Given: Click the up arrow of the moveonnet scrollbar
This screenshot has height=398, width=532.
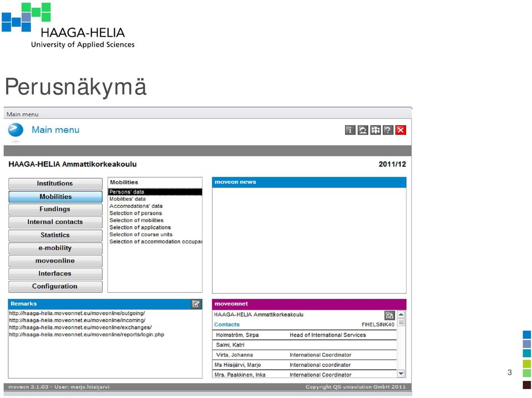Looking at the screenshot, I should [x=401, y=315].
